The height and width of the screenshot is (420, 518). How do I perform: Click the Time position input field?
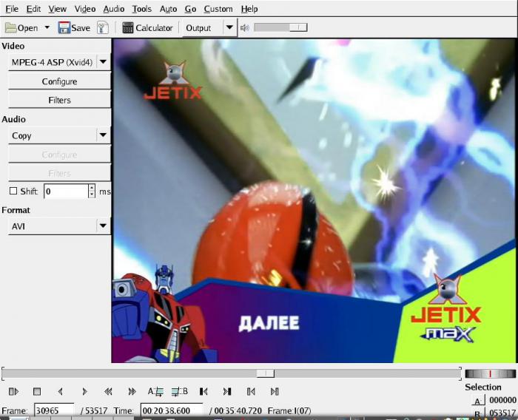click(x=172, y=410)
